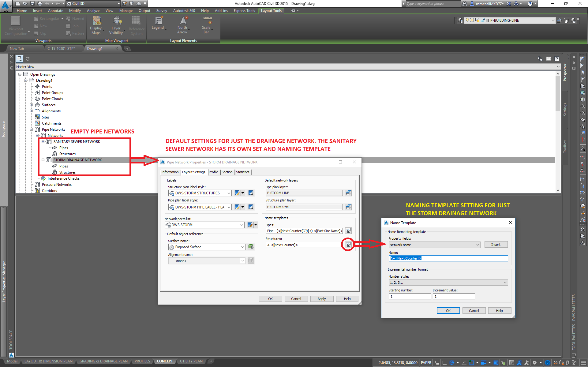The image size is (588, 371).
Task: Toggle PAPER space in the status bar
Action: [426, 363]
